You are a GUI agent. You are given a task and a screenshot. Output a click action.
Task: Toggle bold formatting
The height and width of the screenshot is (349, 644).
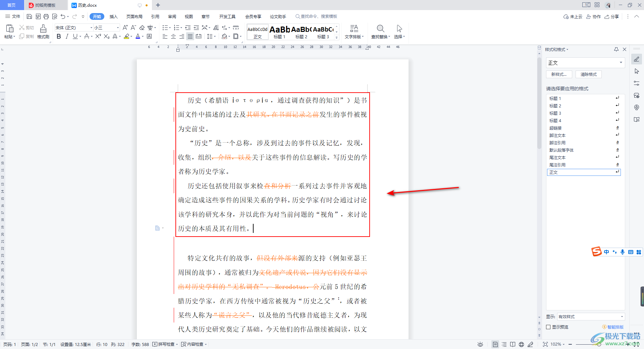click(59, 36)
